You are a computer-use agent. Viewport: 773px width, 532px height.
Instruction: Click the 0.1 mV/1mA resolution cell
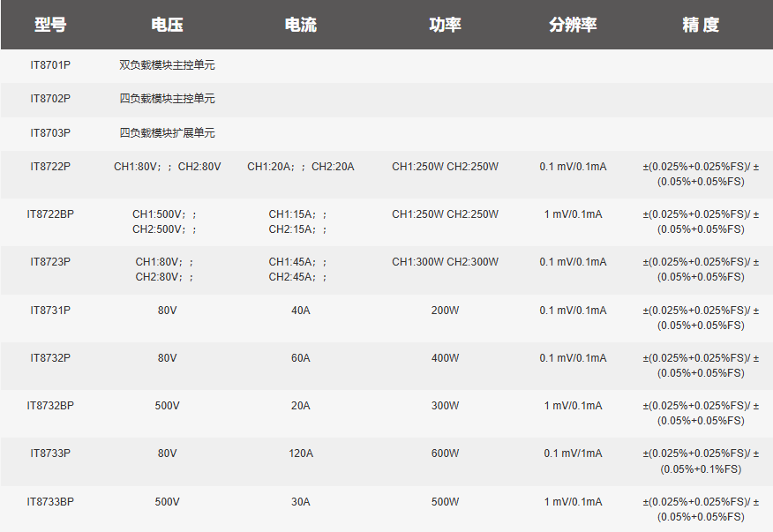pos(573,453)
